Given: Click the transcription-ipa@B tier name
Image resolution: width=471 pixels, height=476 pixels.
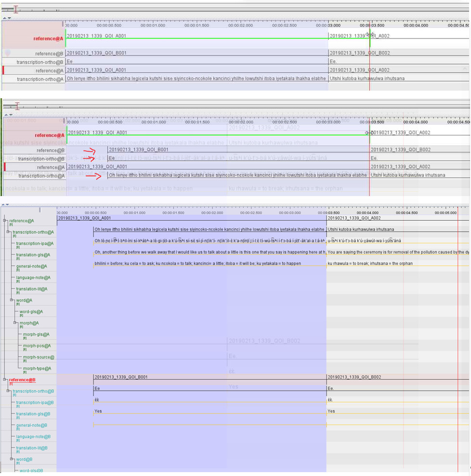Looking at the screenshot, I should [35, 403].
